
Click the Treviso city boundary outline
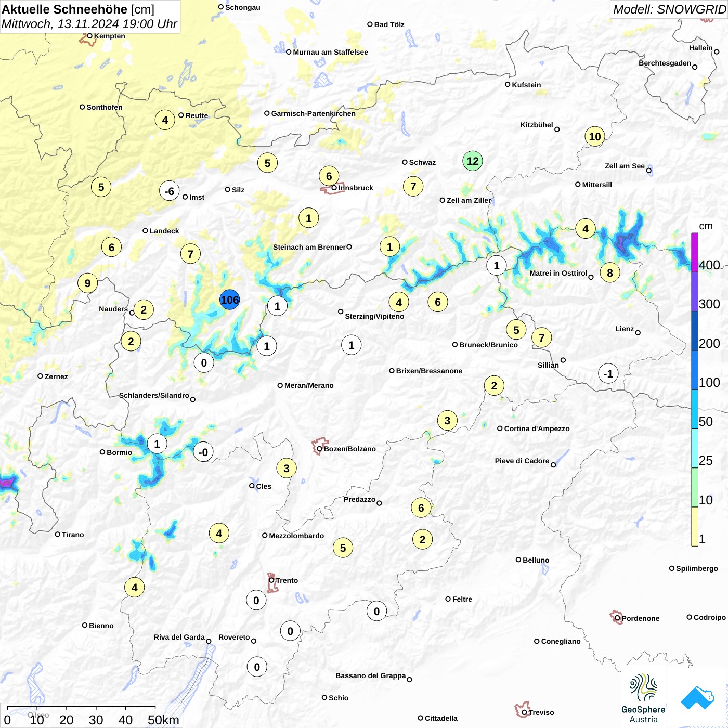click(x=522, y=709)
